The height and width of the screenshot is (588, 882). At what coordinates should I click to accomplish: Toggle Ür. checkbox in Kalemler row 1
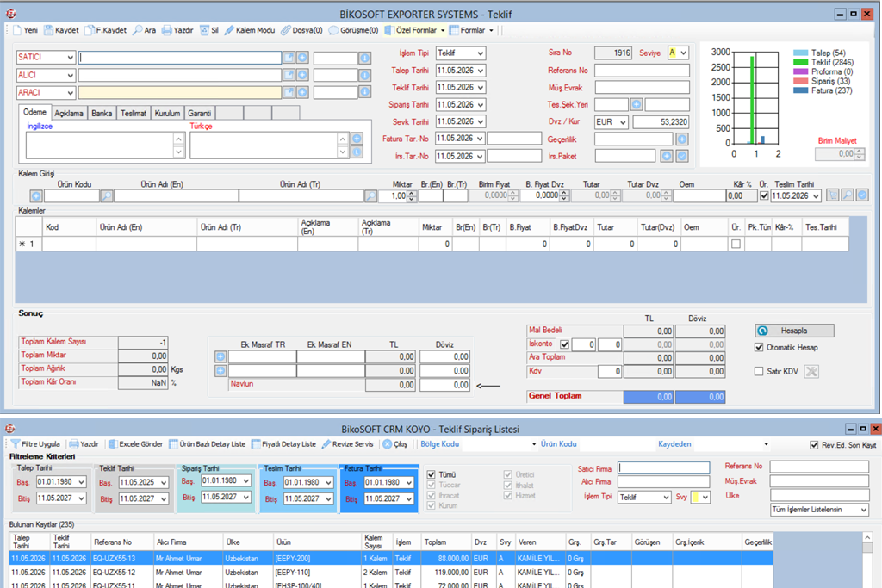736,244
